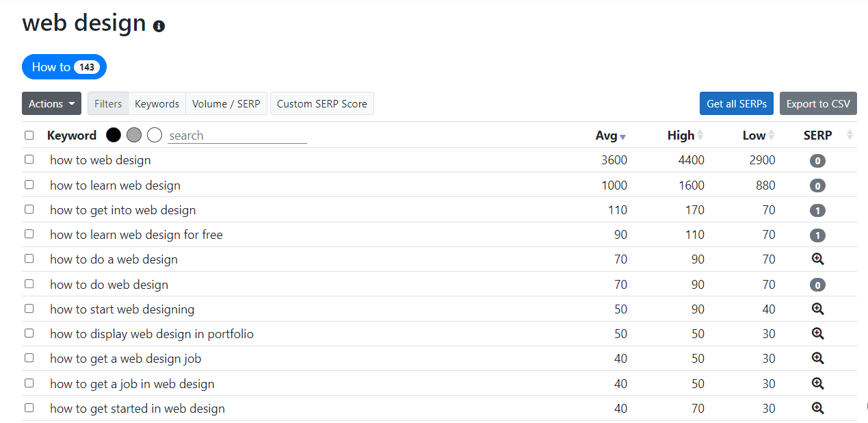Check the box for how to do web design
The image size is (868, 423).
coord(29,283)
